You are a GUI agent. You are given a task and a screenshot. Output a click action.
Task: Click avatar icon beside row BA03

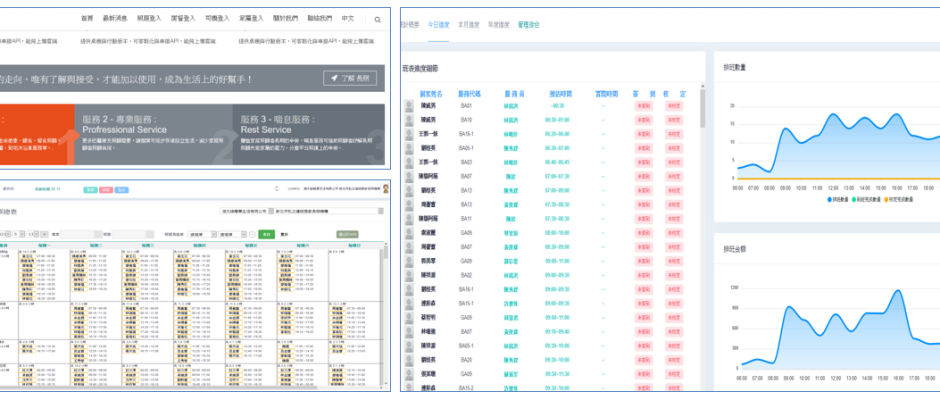[409, 161]
